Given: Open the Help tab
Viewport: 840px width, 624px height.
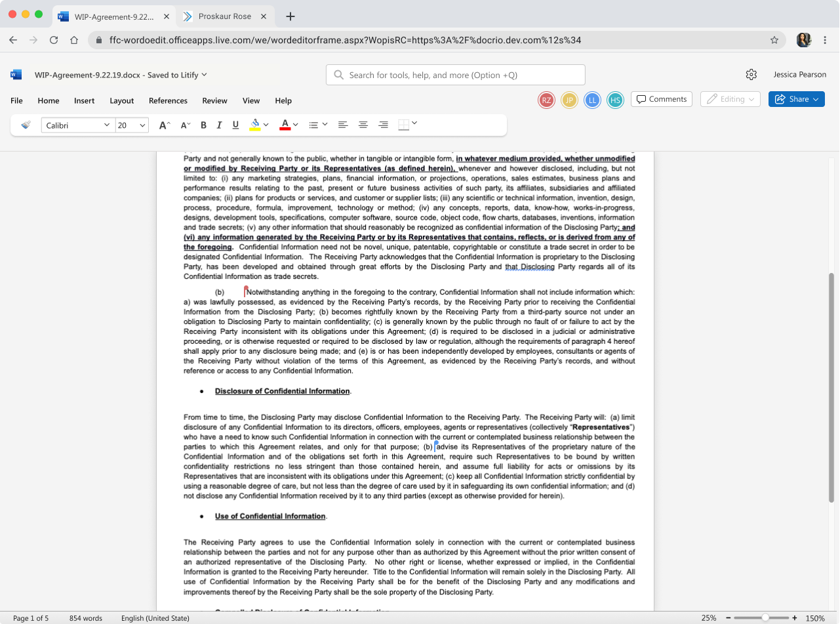Looking at the screenshot, I should (283, 100).
